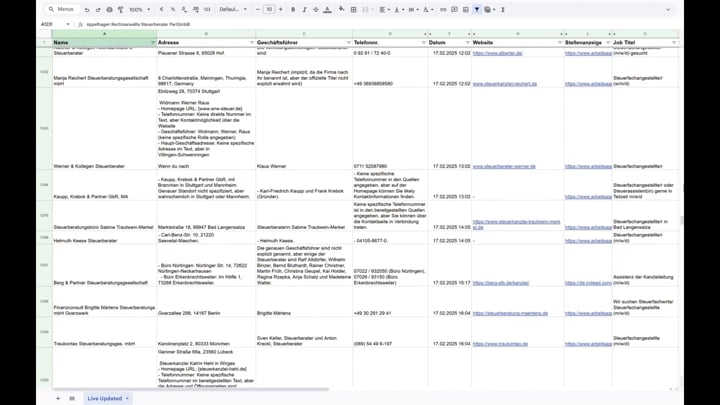Open the 100% zoom dropdown
This screenshot has height=405, width=720.
click(140, 10)
